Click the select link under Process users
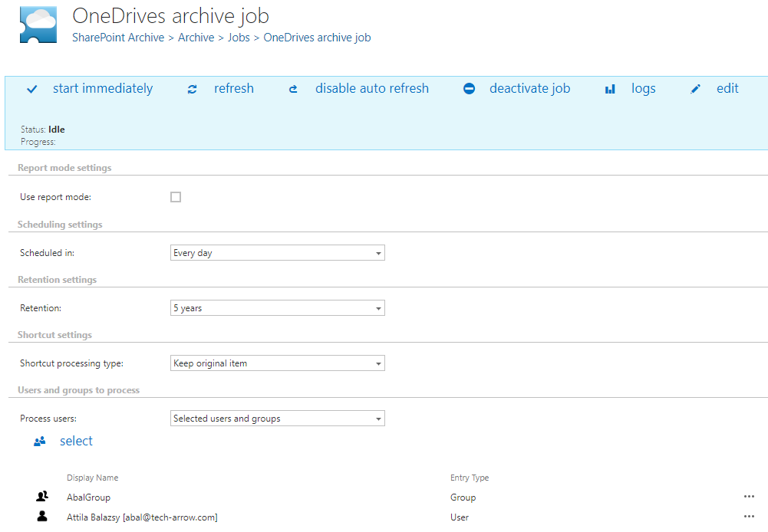 click(76, 441)
